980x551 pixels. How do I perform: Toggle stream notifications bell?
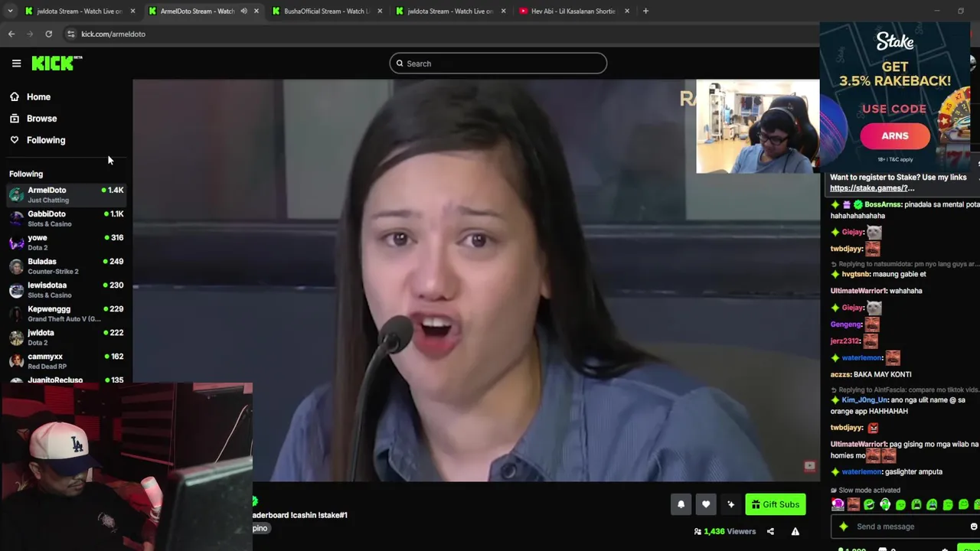(x=681, y=504)
